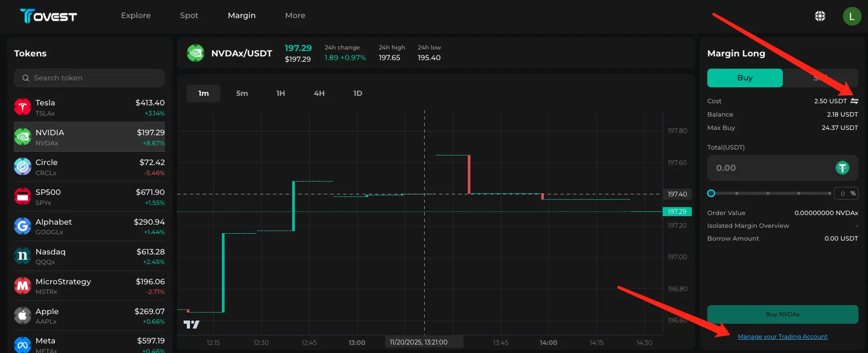This screenshot has height=353, width=868.
Task: Click the swap icon beside Cost
Action: click(854, 101)
